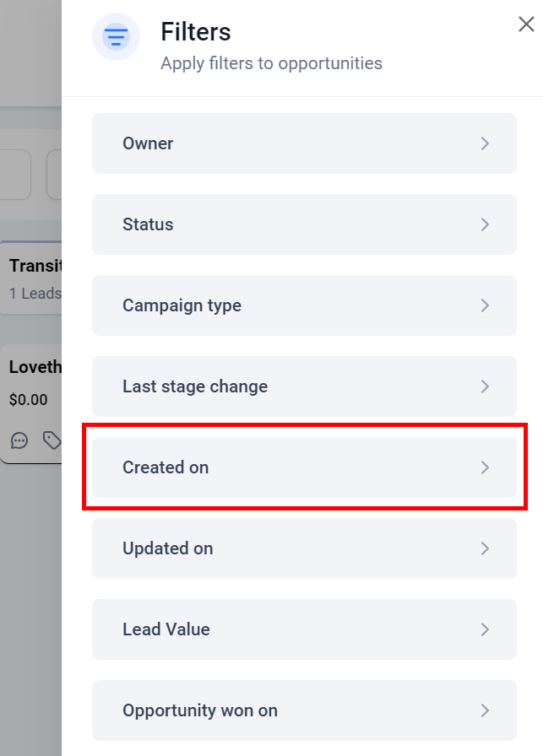Choose the Campaign type filter label

tap(182, 305)
